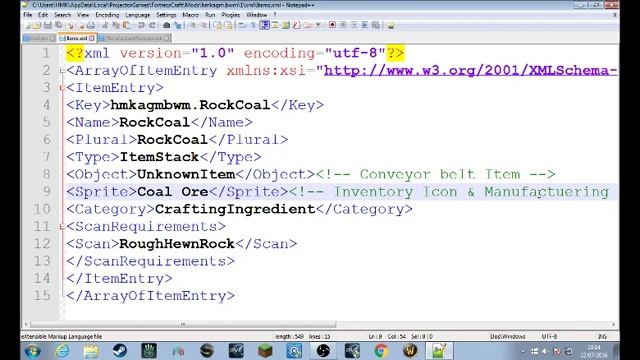Click the UTF-8 encoding status entry
This screenshot has width=640, height=360.
pos(549,337)
